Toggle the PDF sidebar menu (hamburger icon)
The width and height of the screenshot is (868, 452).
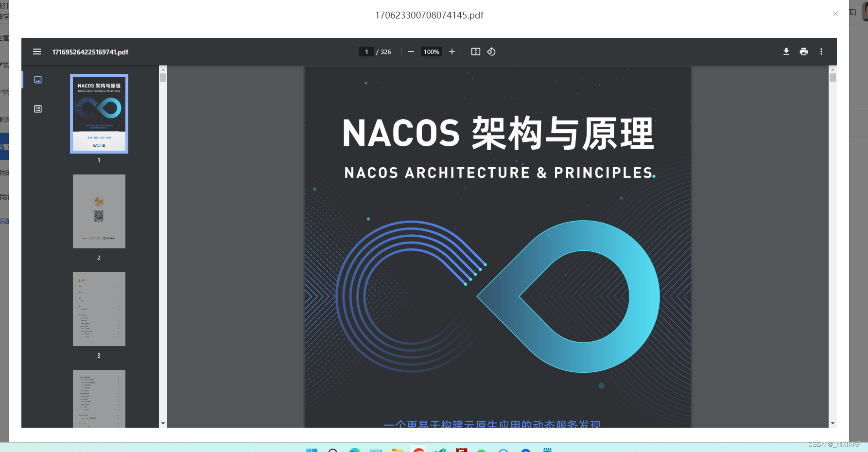(37, 52)
